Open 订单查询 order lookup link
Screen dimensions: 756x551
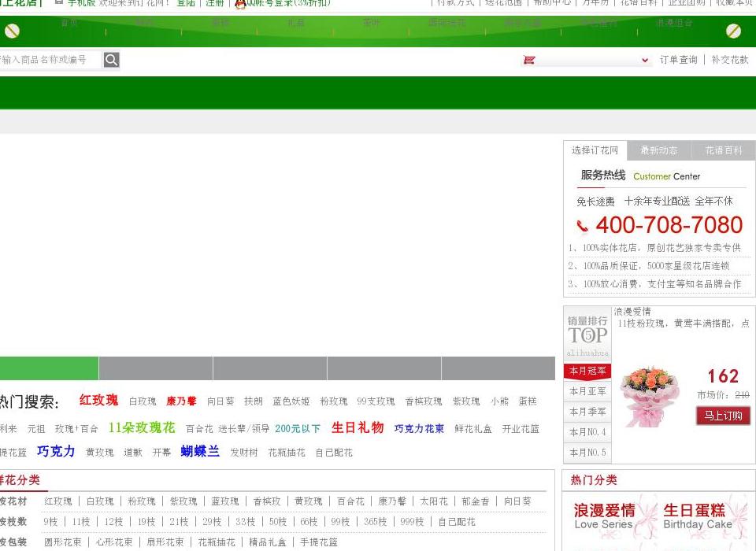click(x=678, y=60)
